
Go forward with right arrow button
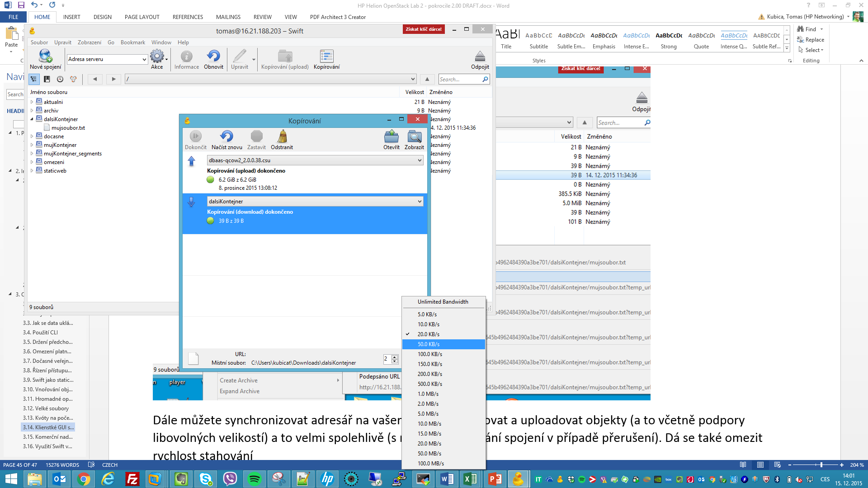(x=114, y=79)
